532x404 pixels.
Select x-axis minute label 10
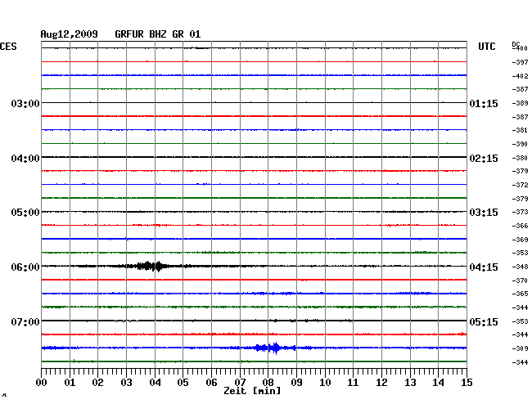(x=325, y=382)
